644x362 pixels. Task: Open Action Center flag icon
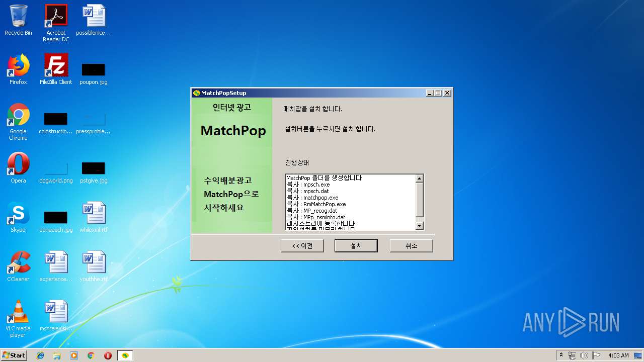tap(596, 355)
